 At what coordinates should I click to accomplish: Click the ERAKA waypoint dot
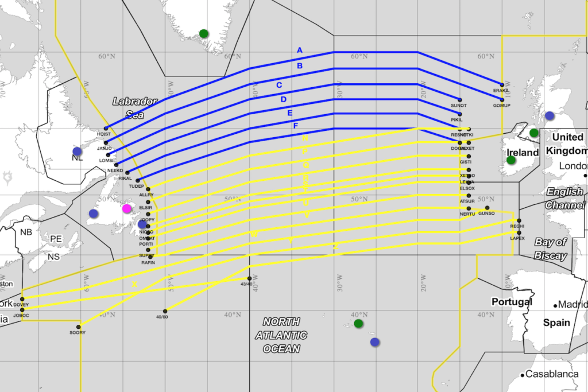pos(502,84)
